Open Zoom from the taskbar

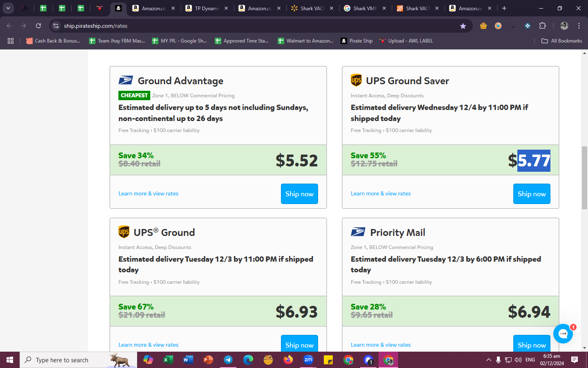pos(308,360)
